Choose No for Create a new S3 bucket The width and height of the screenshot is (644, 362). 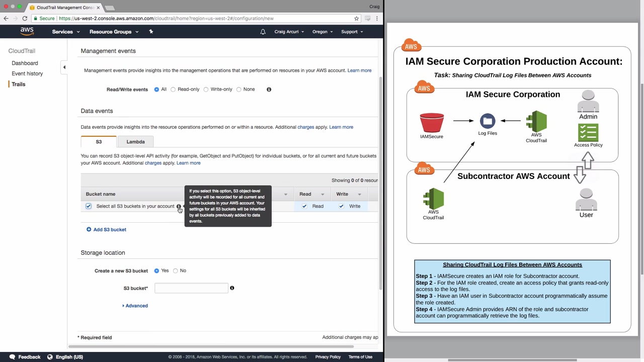pyautogui.click(x=176, y=271)
